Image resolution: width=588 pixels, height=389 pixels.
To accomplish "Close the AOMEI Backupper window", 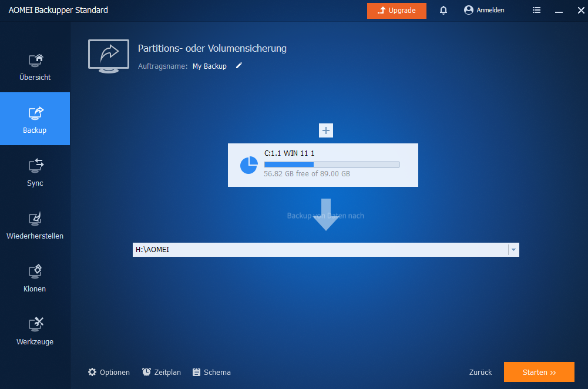I will pos(581,10).
